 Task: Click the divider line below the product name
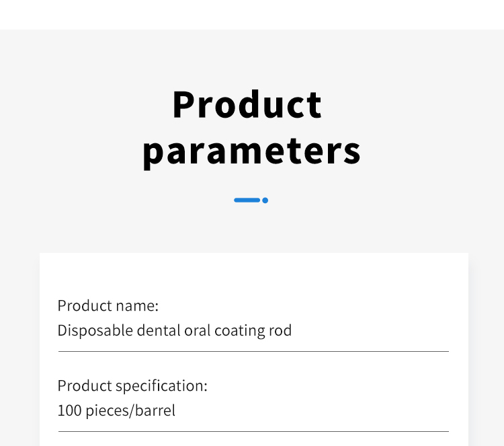[x=253, y=351]
